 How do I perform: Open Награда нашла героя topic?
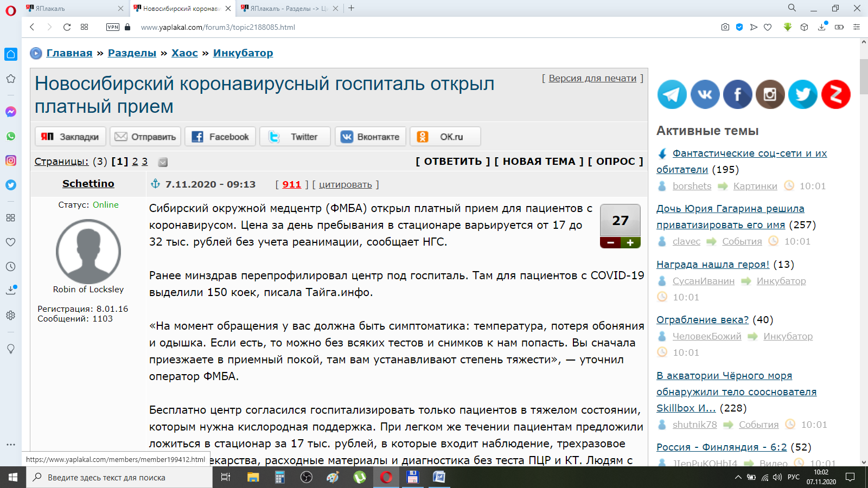tap(713, 265)
